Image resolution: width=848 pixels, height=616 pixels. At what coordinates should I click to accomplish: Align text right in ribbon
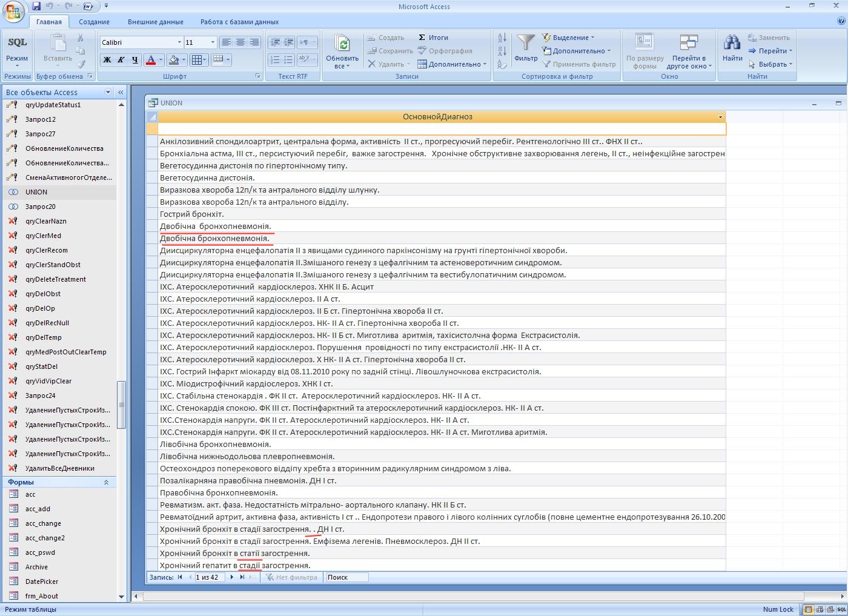(254, 42)
